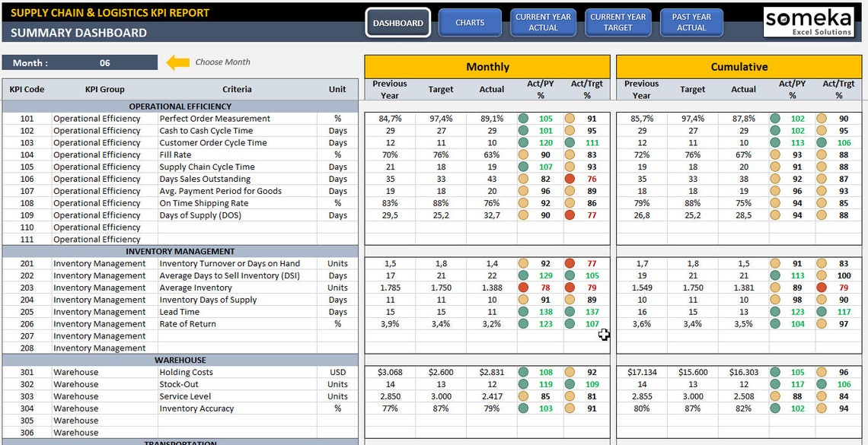Select the WAREHOUSE section header
The height and width of the screenshot is (445, 868).
[x=180, y=361]
